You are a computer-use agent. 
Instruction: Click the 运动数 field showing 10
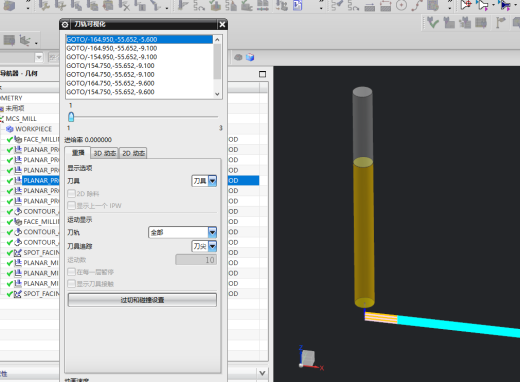196,260
